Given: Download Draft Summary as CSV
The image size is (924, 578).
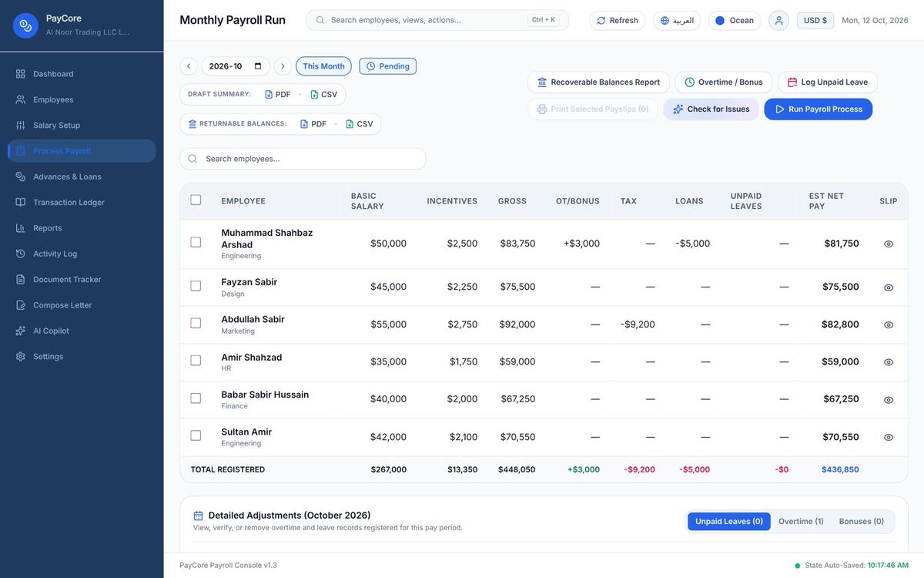Looking at the screenshot, I should pyautogui.click(x=324, y=94).
